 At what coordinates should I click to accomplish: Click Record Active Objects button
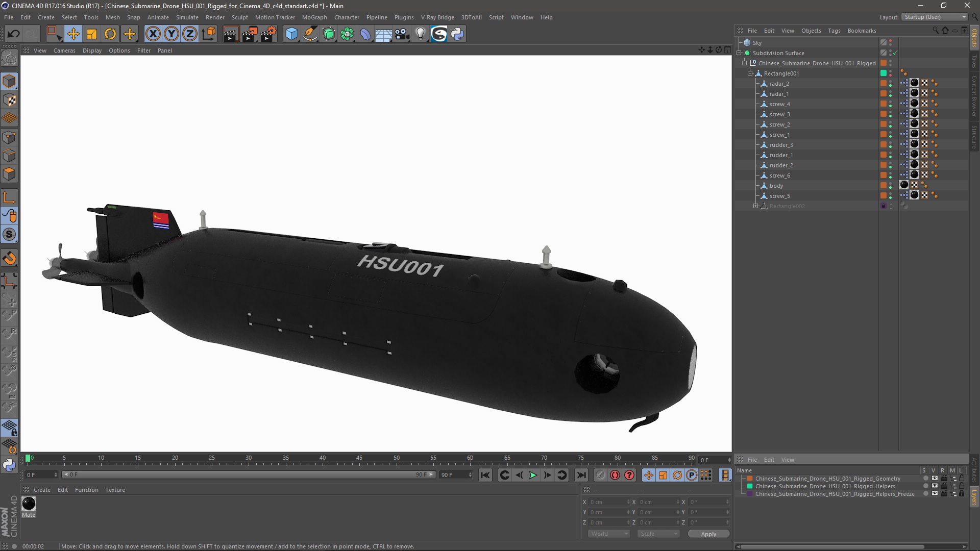pos(601,475)
